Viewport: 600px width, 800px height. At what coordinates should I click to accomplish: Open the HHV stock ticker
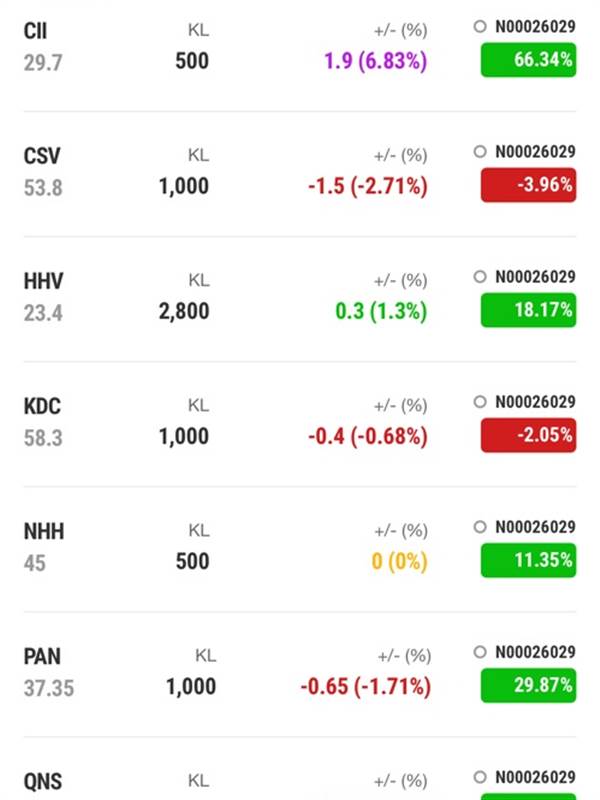pyautogui.click(x=43, y=281)
